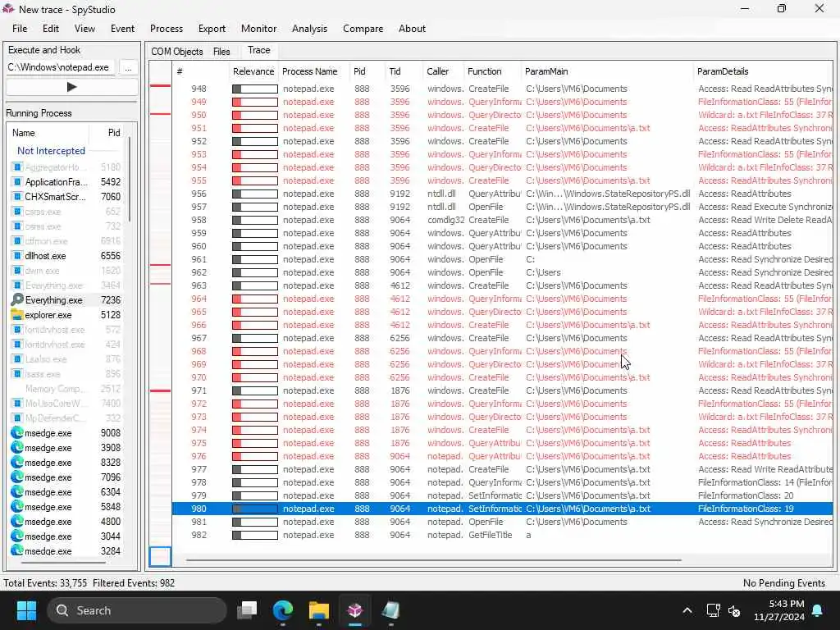
Task: Focus the C:\Windows\notepad.exe path field
Action: coord(60,67)
